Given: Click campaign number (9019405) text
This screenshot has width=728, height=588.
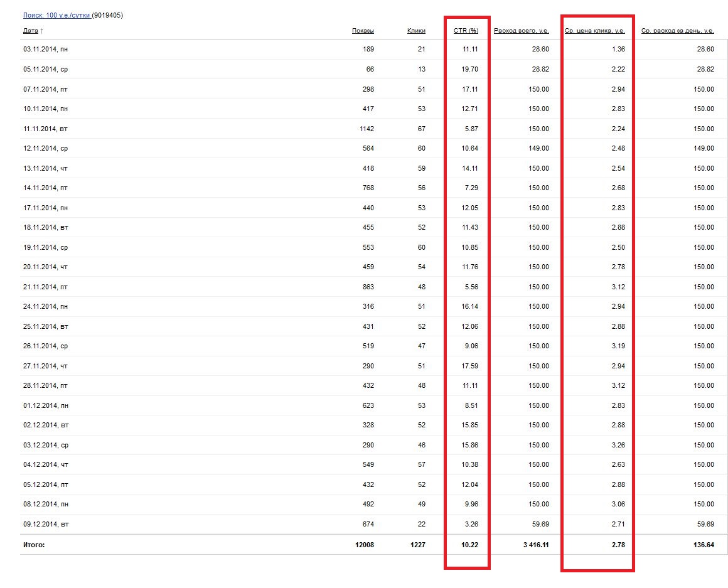Looking at the screenshot, I should point(107,15).
